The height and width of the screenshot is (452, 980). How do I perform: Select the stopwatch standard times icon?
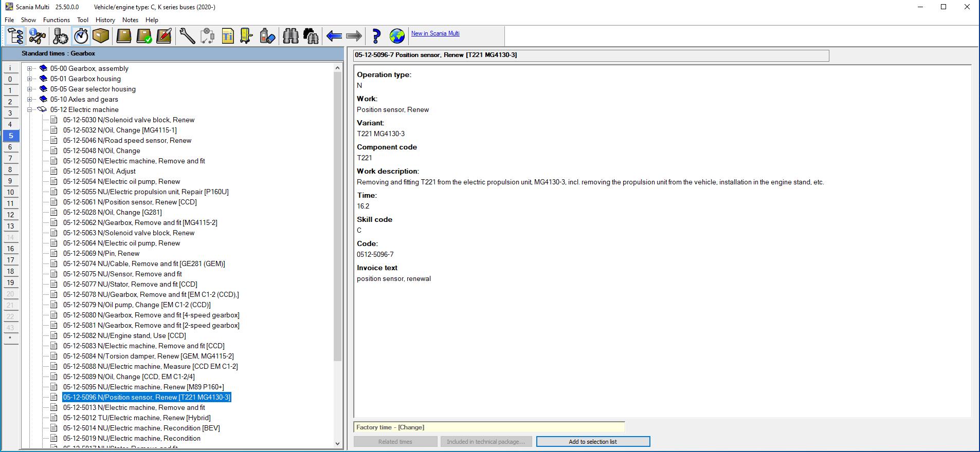click(81, 36)
